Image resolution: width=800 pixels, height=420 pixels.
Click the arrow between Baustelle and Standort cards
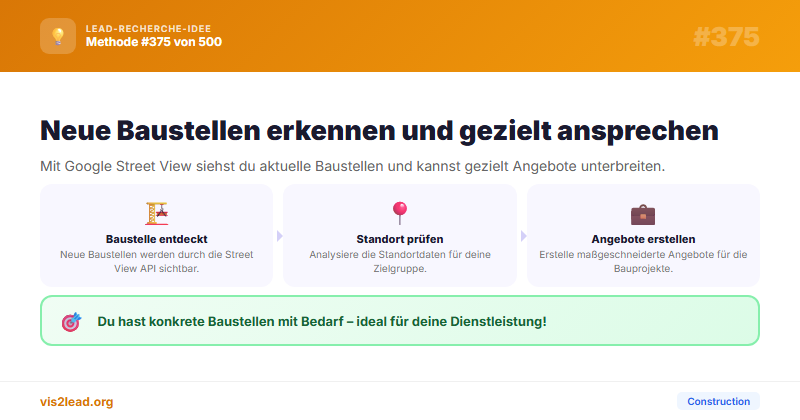click(279, 236)
